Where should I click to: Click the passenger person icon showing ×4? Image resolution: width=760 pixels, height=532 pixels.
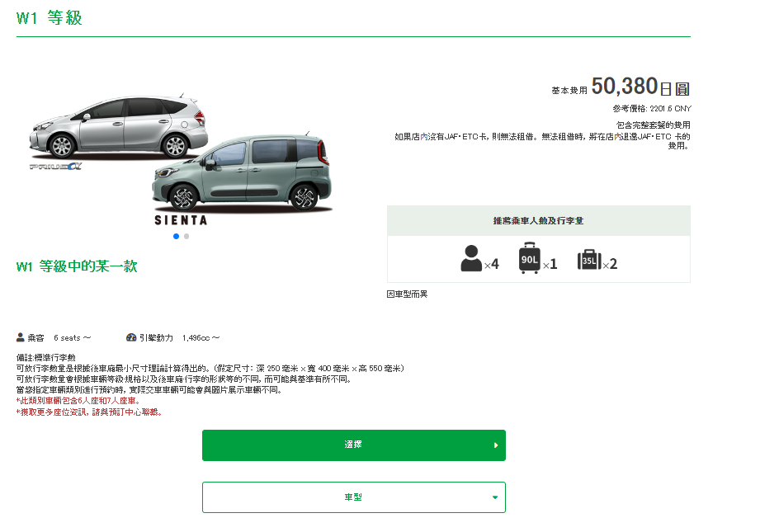click(471, 258)
